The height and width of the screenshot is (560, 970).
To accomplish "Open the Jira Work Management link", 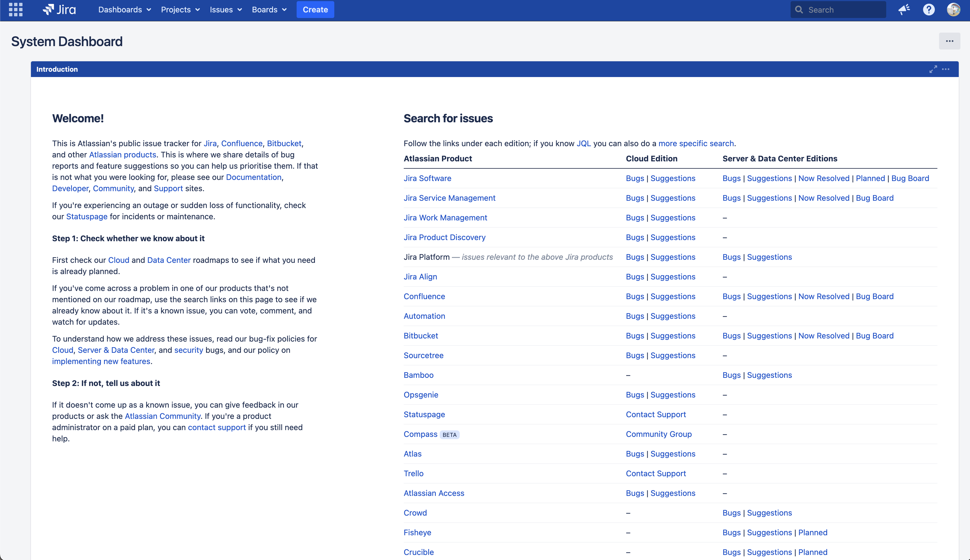I will click(x=445, y=218).
